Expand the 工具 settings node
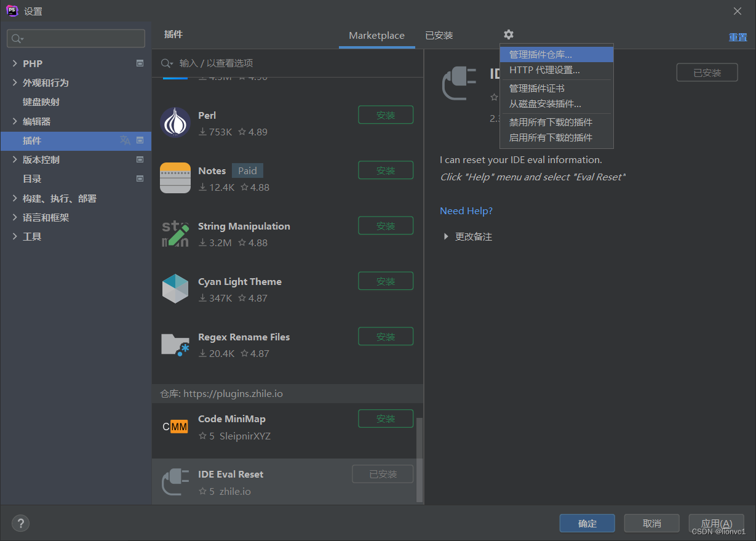Viewport: 756px width, 541px height. [15, 236]
